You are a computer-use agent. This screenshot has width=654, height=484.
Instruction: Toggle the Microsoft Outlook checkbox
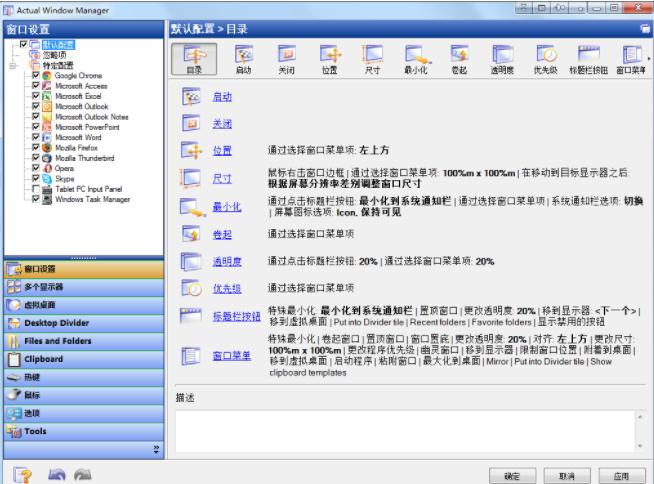click(x=36, y=106)
